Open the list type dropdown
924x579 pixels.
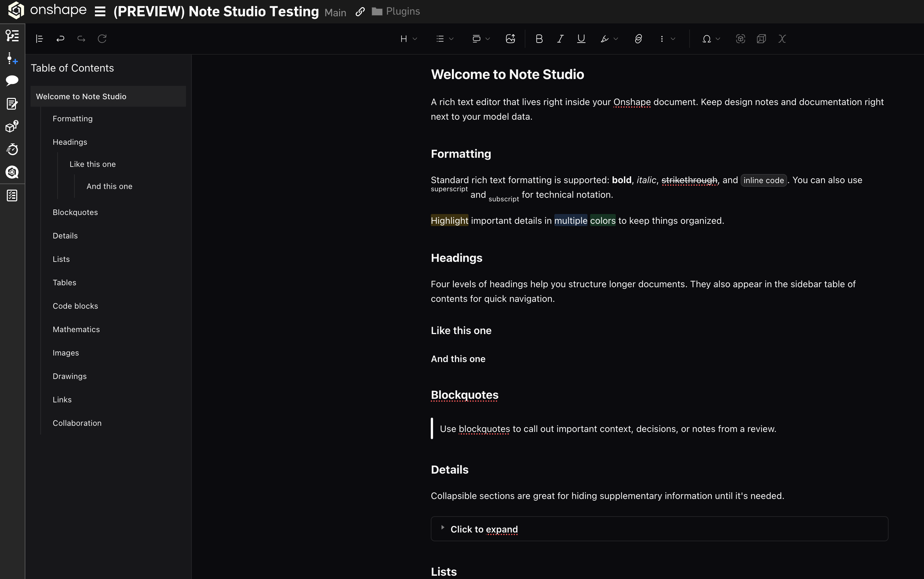(444, 39)
